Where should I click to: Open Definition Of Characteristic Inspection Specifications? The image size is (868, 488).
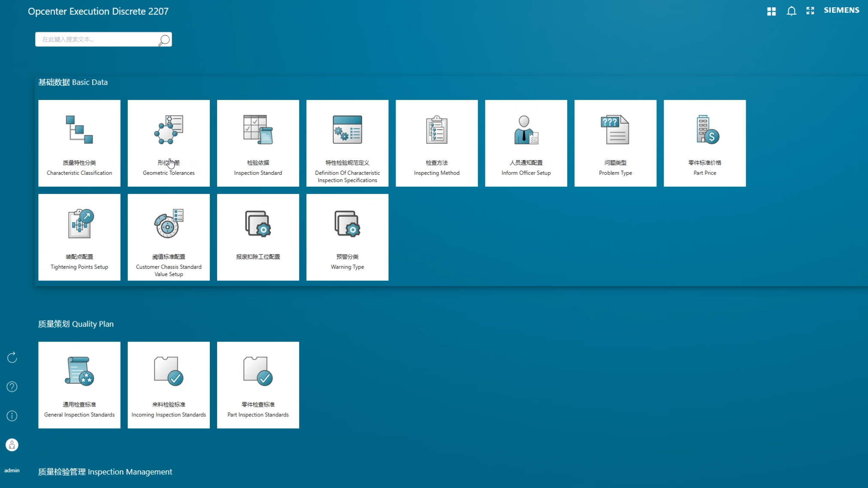(347, 143)
